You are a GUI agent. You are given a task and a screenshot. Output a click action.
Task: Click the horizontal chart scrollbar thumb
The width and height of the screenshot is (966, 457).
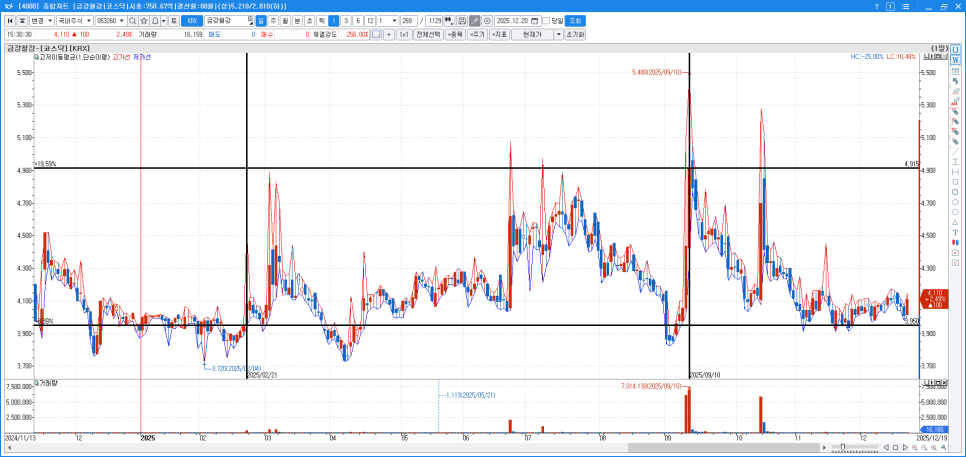coord(723,447)
